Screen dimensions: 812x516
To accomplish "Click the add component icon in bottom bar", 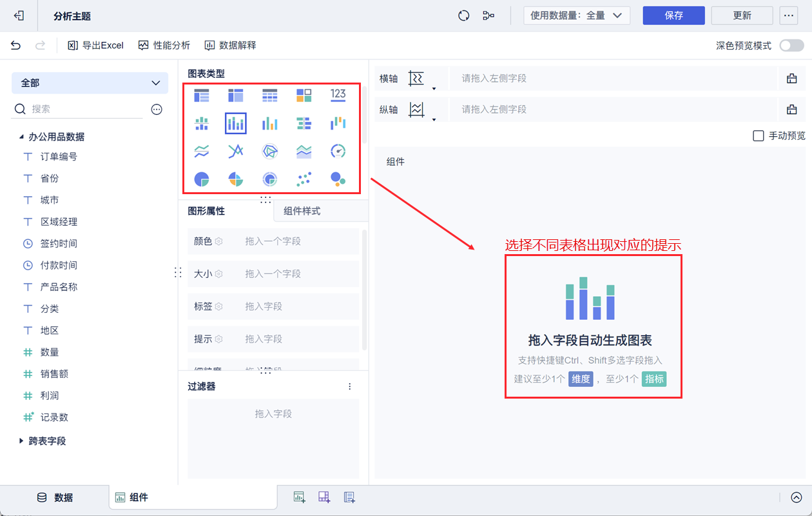I will pyautogui.click(x=299, y=497).
